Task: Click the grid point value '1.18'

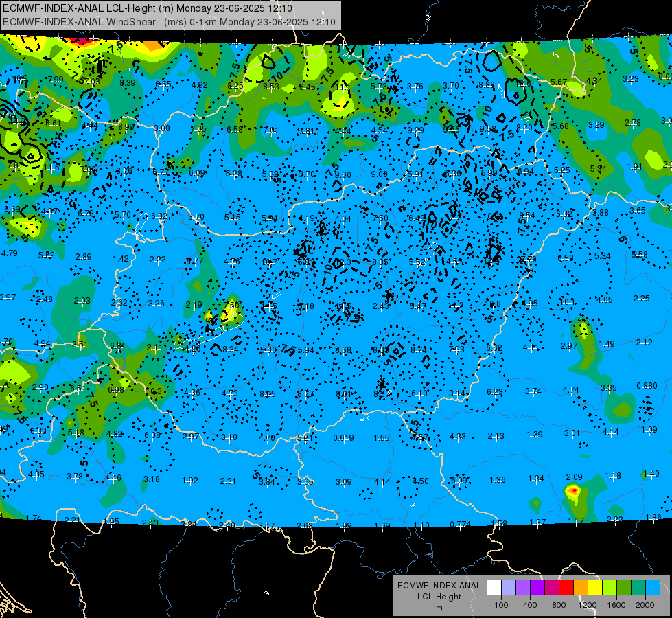Action: [x=613, y=476]
